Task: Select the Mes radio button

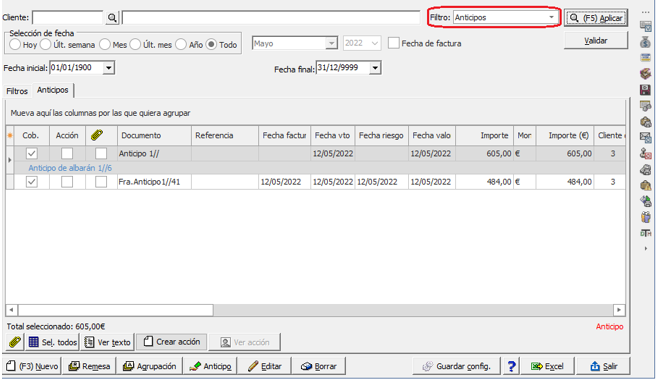Action: (x=105, y=44)
